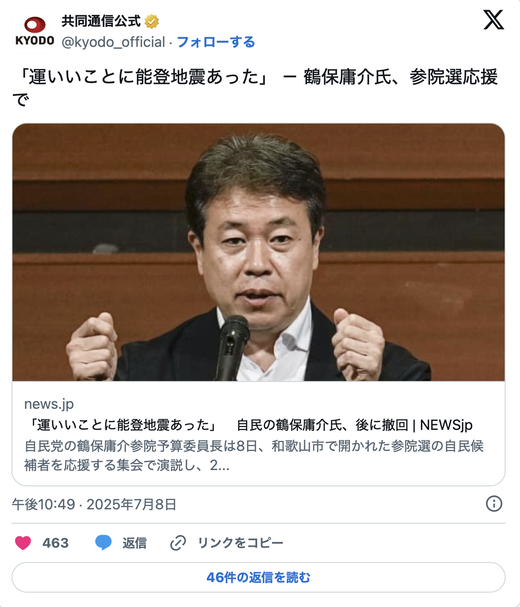The image size is (520, 607).
Task: Open the @kyodo_official handle
Action: (113, 42)
